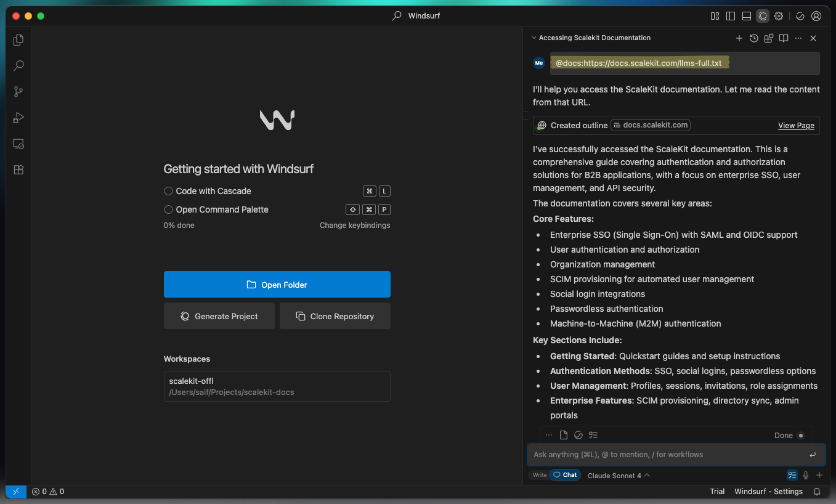Open notifications bell in the status bar
The height and width of the screenshot is (504, 836).
coord(817,492)
